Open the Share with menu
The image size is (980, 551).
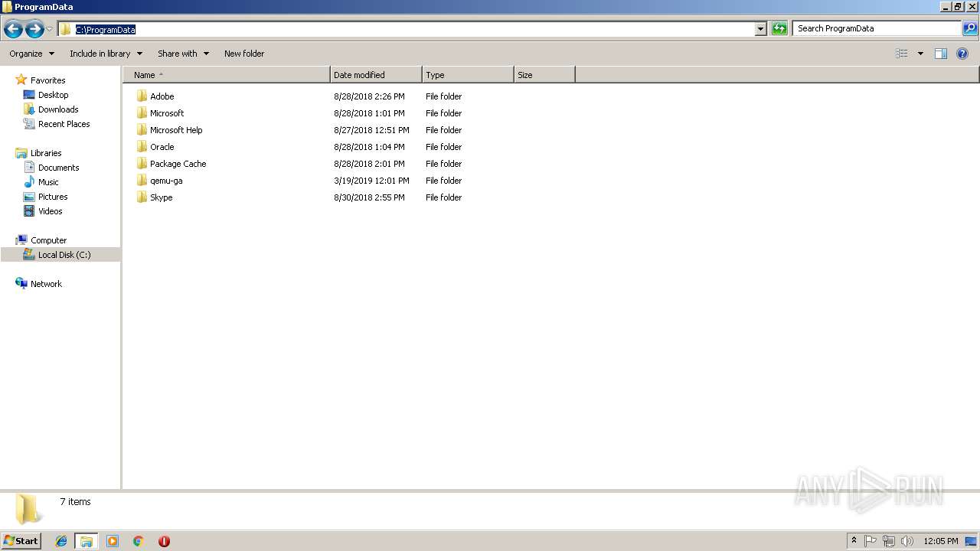183,54
